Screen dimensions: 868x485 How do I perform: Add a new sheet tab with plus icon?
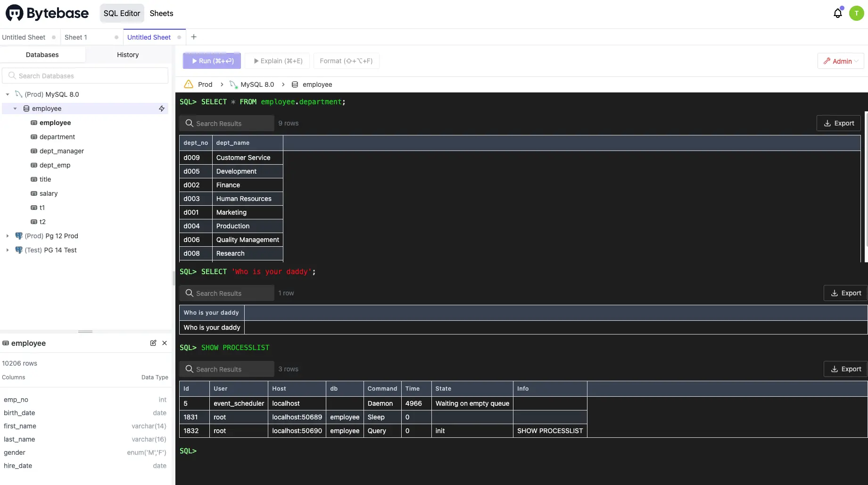[194, 37]
